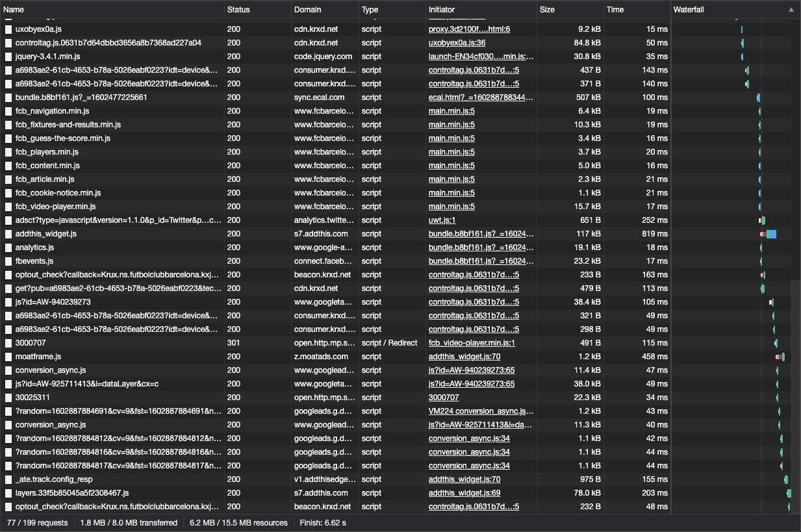This screenshot has height=532, width=801.
Task: Click the file icon next to bundle.b8bf161.js
Action: (8, 97)
